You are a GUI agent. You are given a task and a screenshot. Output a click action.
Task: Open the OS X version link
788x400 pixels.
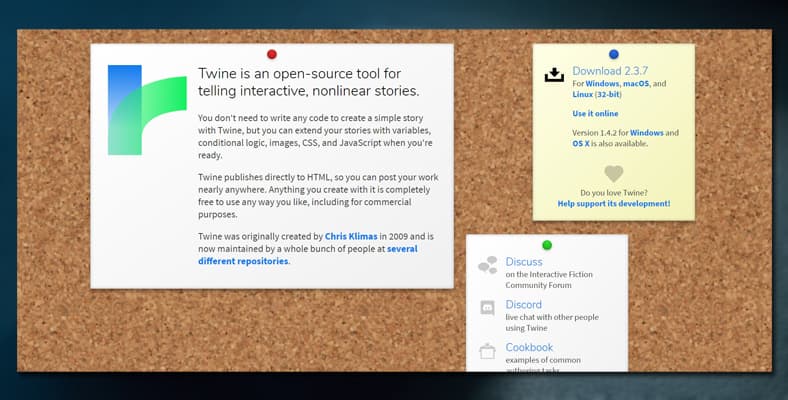point(581,144)
